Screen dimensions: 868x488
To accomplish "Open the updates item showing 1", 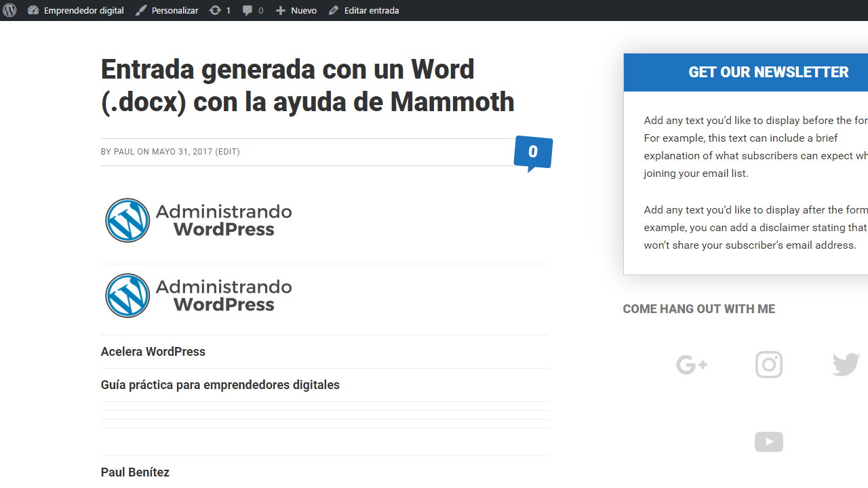I will click(220, 10).
